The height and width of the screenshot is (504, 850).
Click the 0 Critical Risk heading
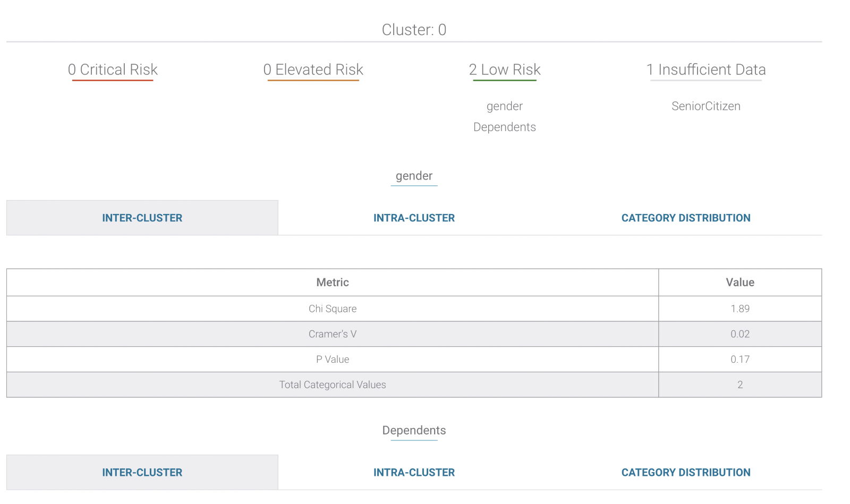pyautogui.click(x=113, y=70)
